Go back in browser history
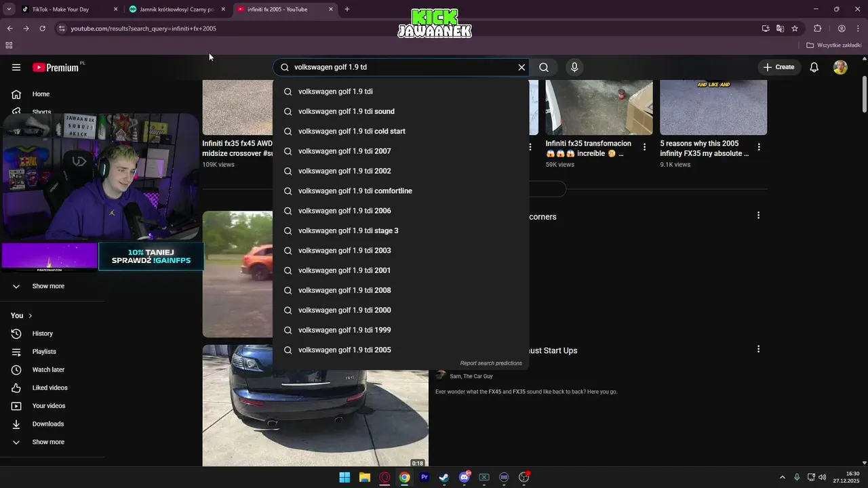This screenshot has width=868, height=488. [9, 28]
